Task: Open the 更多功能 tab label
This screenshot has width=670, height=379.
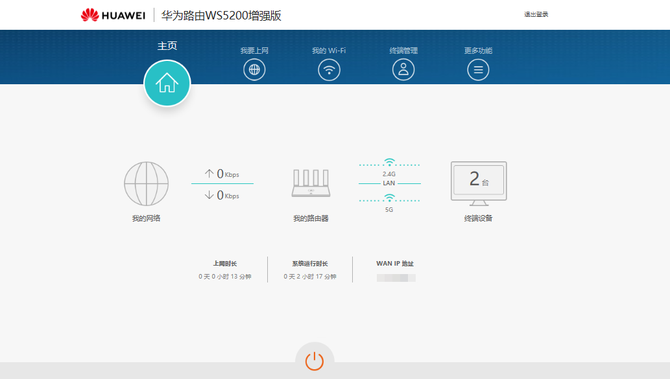Action: 478,50
